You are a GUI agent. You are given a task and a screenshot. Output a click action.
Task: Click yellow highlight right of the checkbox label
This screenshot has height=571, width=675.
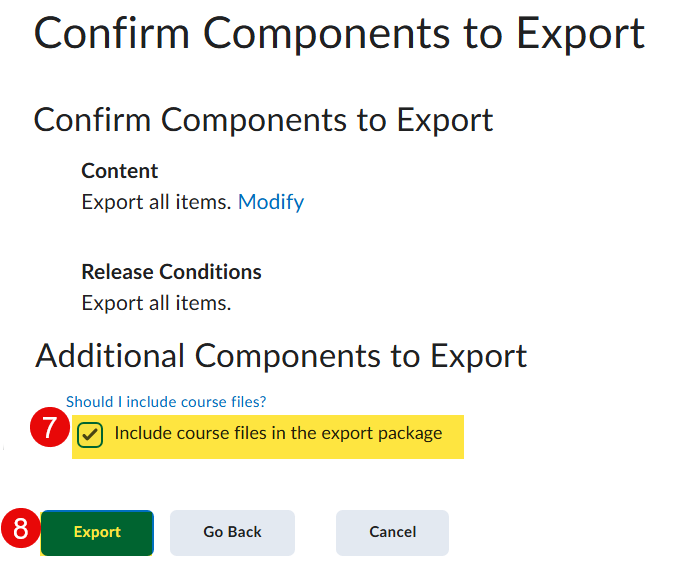[x=454, y=436]
